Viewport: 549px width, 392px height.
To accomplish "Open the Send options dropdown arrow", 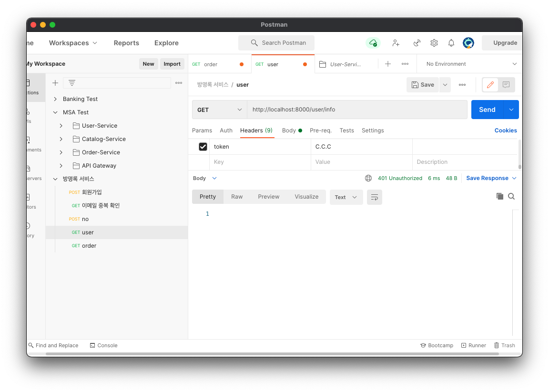I will point(511,110).
